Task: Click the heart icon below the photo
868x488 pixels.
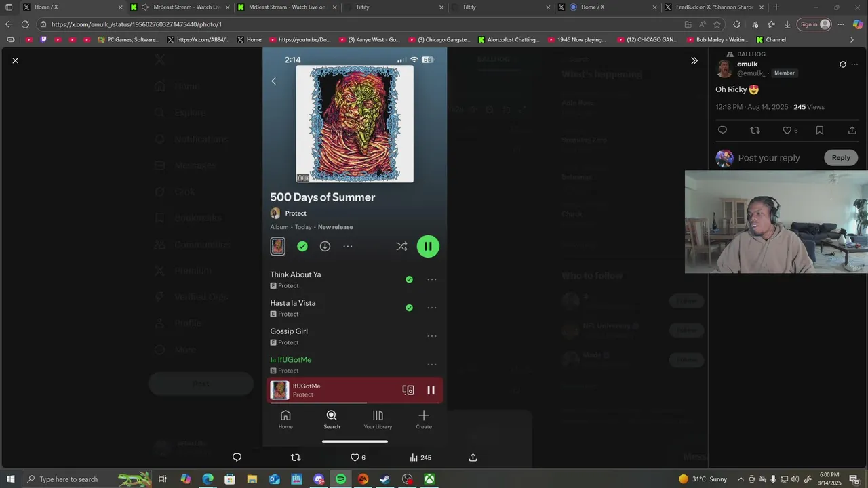Action: 355,457
